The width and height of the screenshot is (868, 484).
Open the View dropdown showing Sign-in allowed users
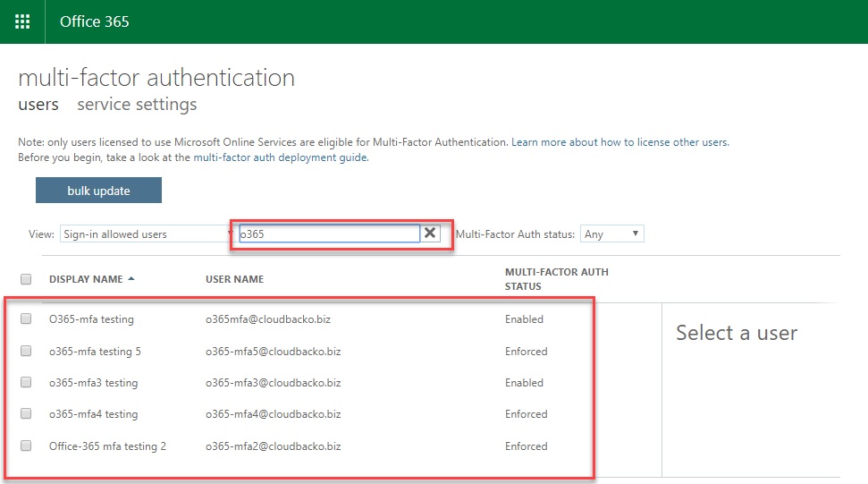tap(147, 234)
